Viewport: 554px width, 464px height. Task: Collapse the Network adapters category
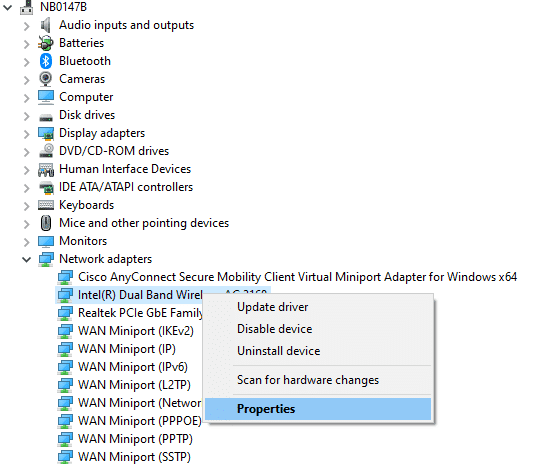pos(26,259)
